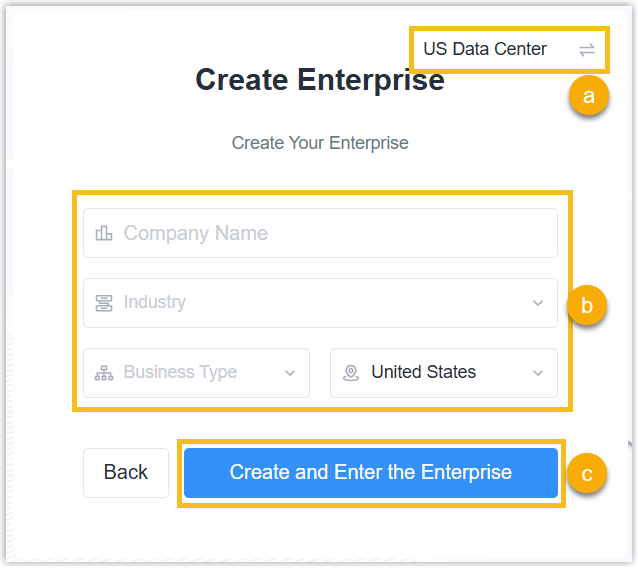The height and width of the screenshot is (568, 638).
Task: Click the swap arrows icon beside US Data Center
Action: (587, 49)
